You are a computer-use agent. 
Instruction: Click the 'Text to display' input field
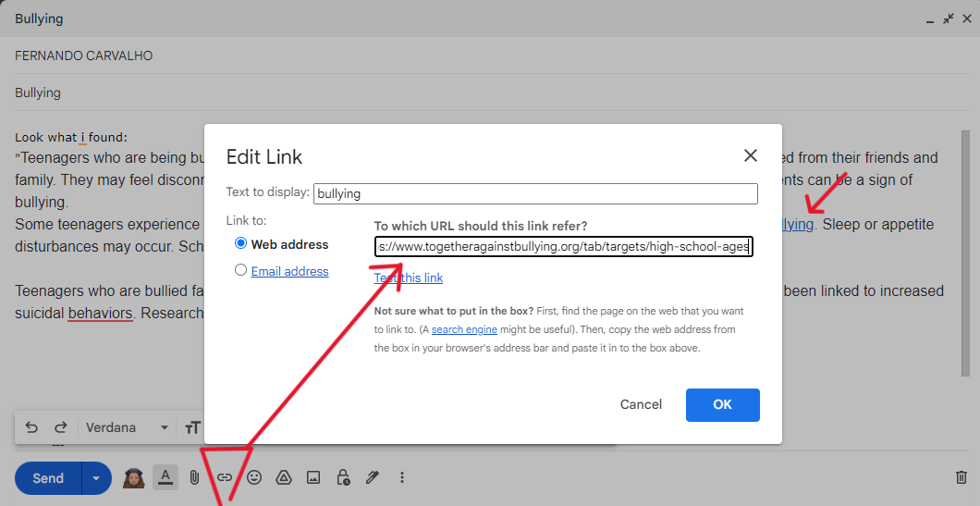(x=535, y=193)
